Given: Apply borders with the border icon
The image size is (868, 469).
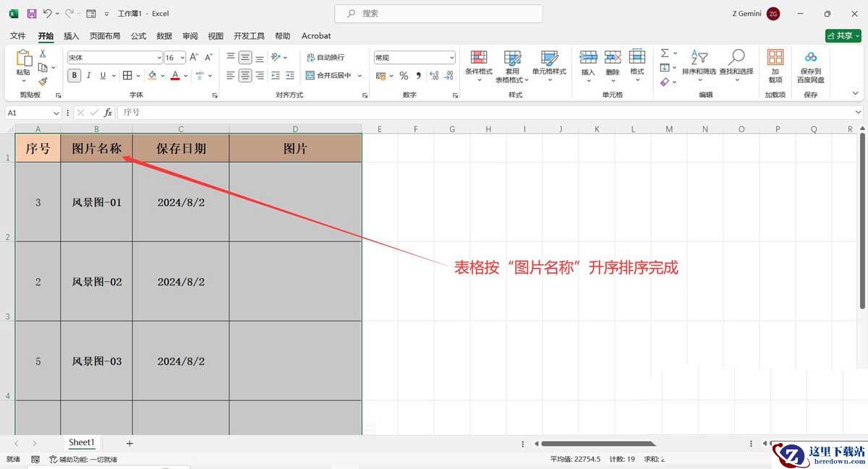Looking at the screenshot, I should 127,75.
